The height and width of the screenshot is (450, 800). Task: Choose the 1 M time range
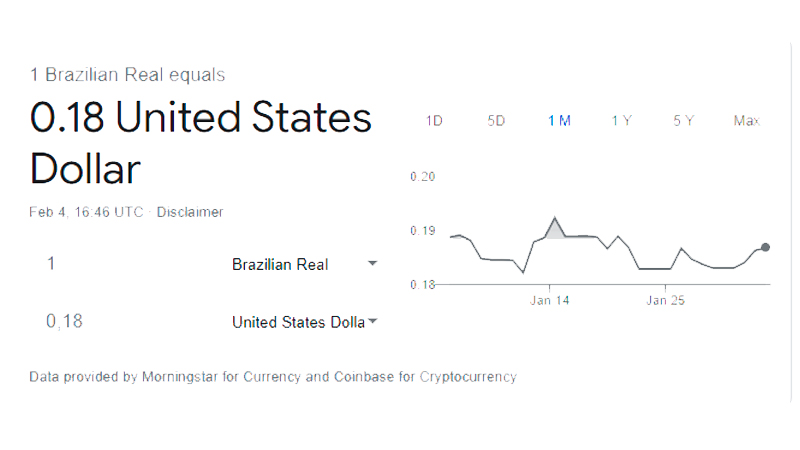point(559,121)
